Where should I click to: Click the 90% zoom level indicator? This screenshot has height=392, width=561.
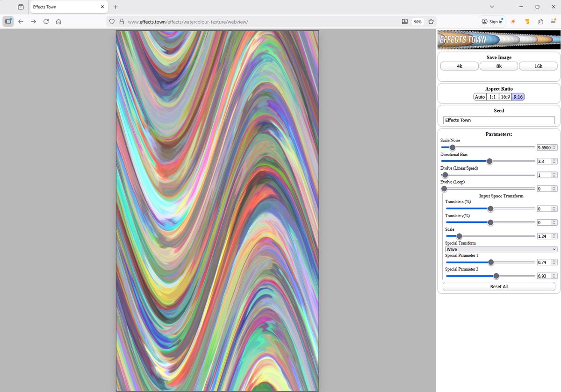pyautogui.click(x=417, y=21)
